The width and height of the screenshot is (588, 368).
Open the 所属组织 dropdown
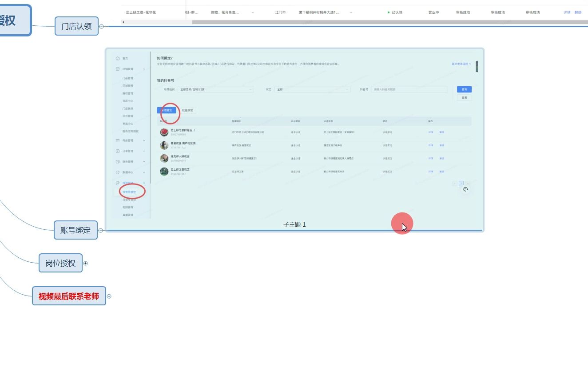point(215,89)
